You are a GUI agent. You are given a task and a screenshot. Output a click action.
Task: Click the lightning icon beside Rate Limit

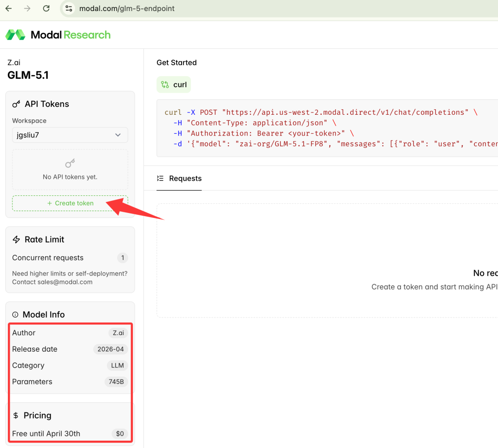16,240
